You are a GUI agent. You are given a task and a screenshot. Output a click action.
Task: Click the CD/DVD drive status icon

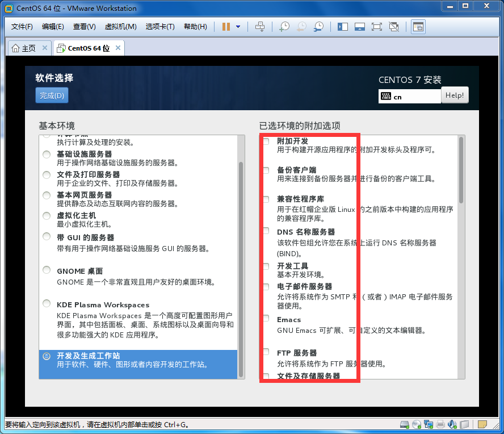click(417, 424)
